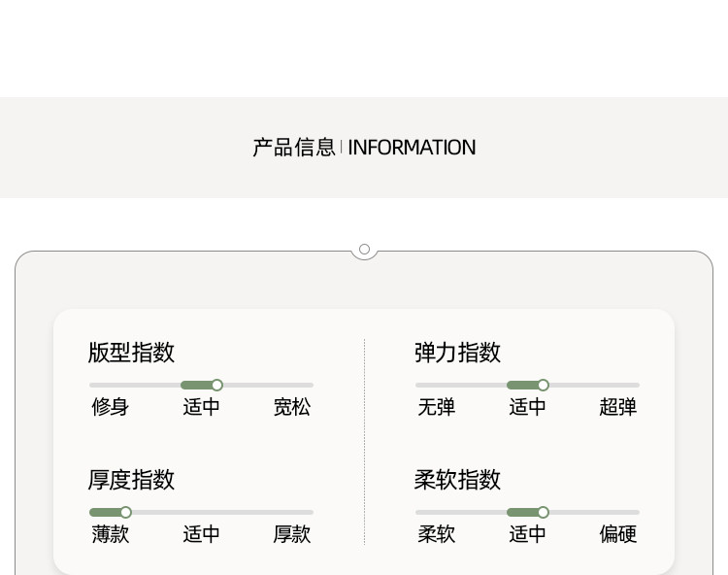Screen dimensions: 728x575
Task: Click the 产品信息 INFORMATION heading
Action: (x=364, y=148)
